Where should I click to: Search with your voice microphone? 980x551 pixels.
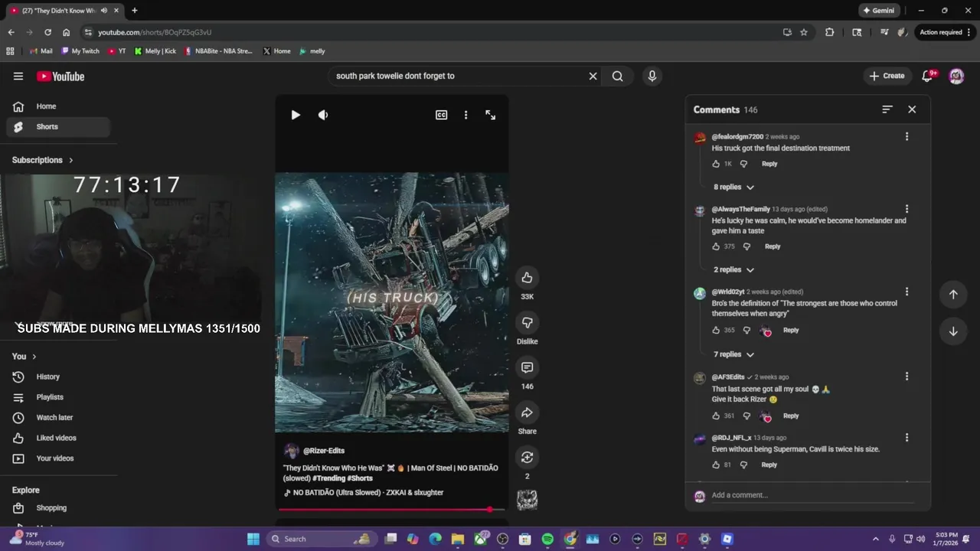652,76
